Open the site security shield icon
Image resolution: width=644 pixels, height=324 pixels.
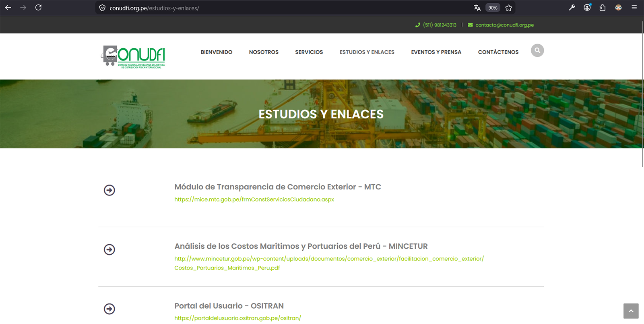(x=102, y=8)
